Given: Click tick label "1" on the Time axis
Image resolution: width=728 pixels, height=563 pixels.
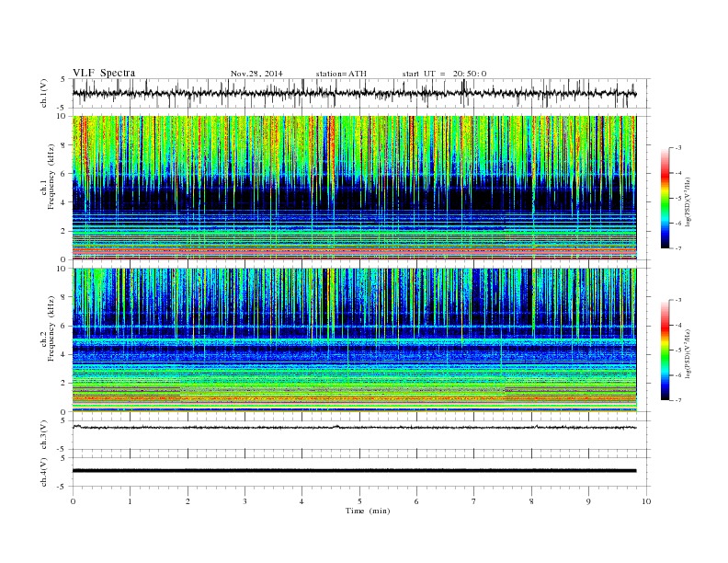Looking at the screenshot, I should pyautogui.click(x=130, y=501).
